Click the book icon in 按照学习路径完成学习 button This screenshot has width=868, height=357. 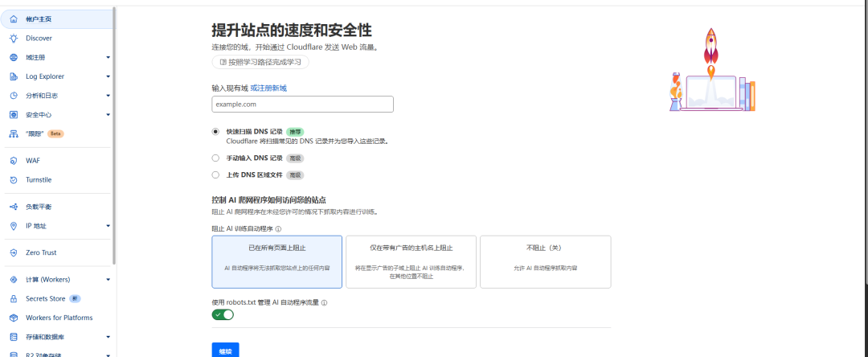point(223,63)
